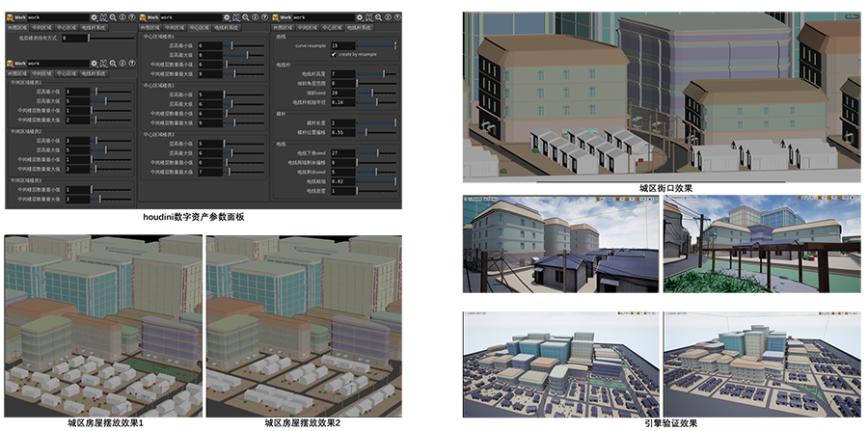The height and width of the screenshot is (431, 868).
Task: Click the 横杆位置偏移 field showing 0.55
Action: tap(342, 132)
